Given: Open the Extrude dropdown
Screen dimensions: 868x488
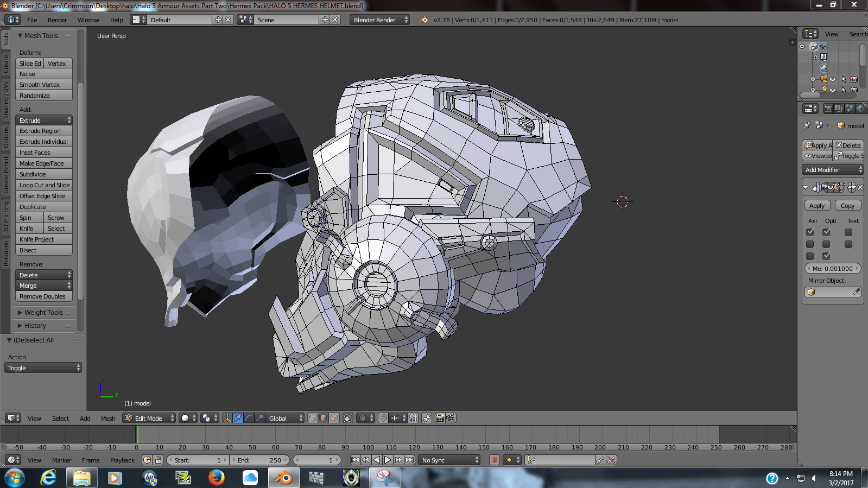Looking at the screenshot, I should point(44,120).
